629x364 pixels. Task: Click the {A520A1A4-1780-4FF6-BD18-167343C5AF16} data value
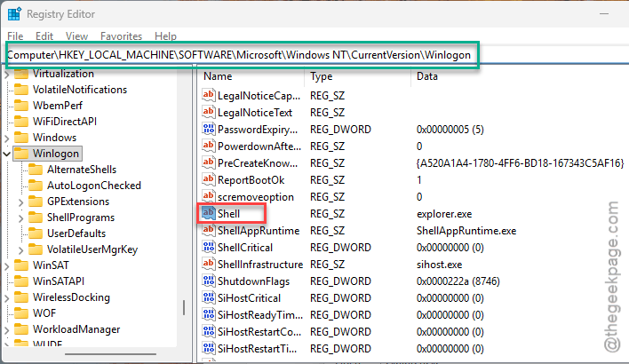pos(521,162)
